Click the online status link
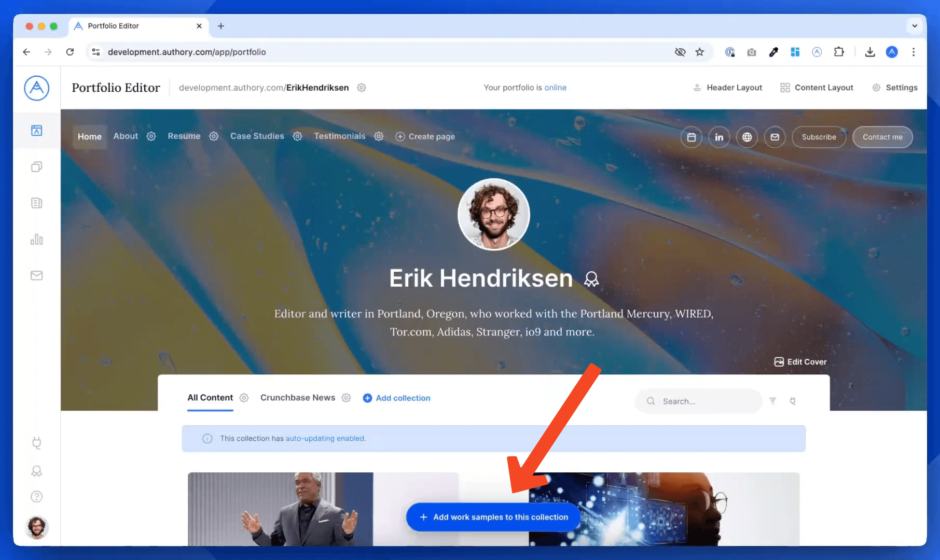The height and width of the screenshot is (560, 940). [555, 88]
